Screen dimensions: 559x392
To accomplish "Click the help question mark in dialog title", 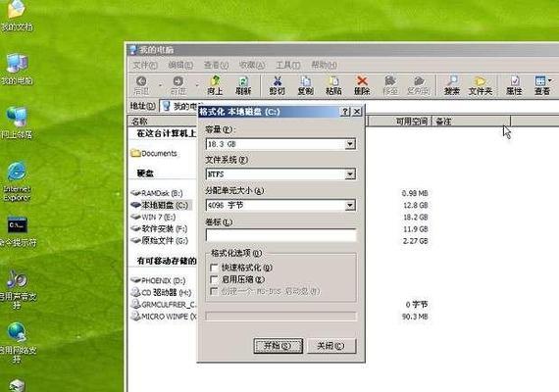I will 345,112.
